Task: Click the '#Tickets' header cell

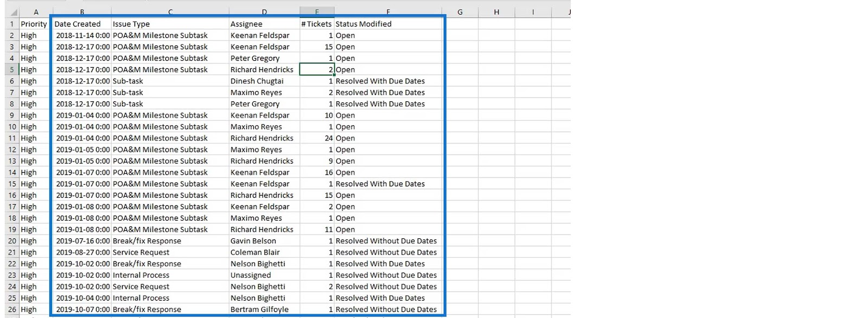Action: tap(317, 24)
